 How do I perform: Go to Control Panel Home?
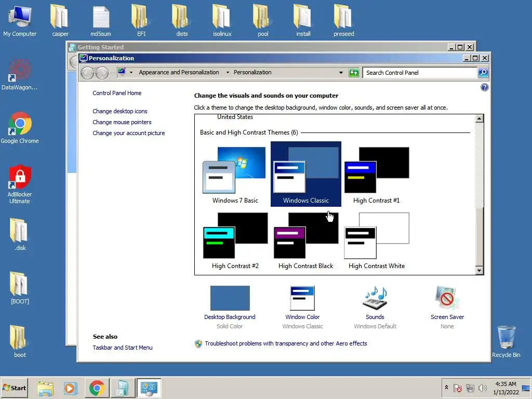tap(117, 93)
